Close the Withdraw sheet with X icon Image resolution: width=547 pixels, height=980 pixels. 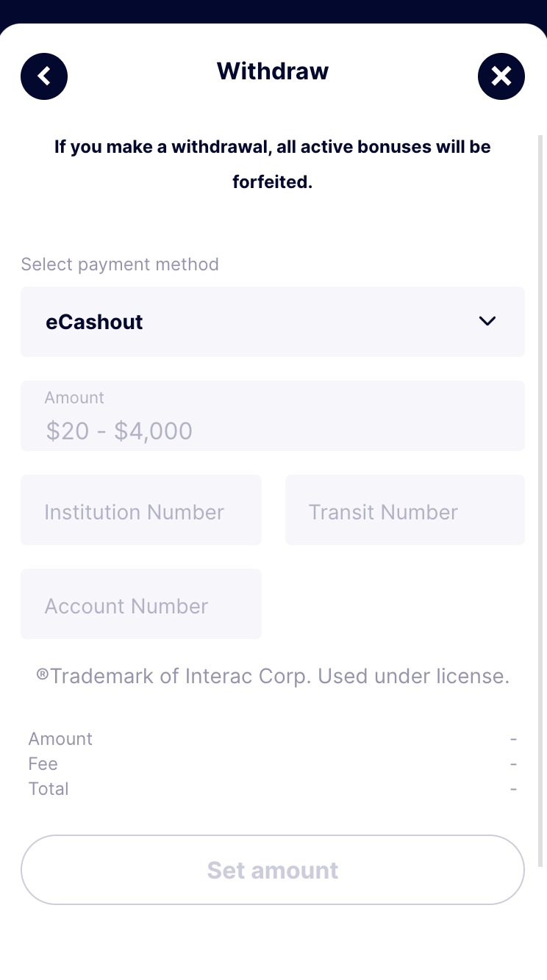(501, 76)
